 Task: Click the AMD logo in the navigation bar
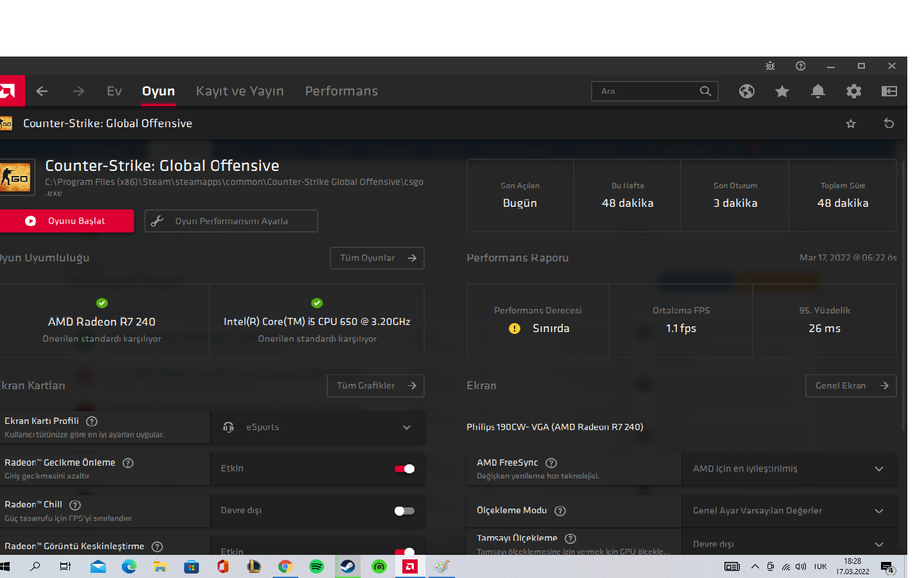pos(11,91)
